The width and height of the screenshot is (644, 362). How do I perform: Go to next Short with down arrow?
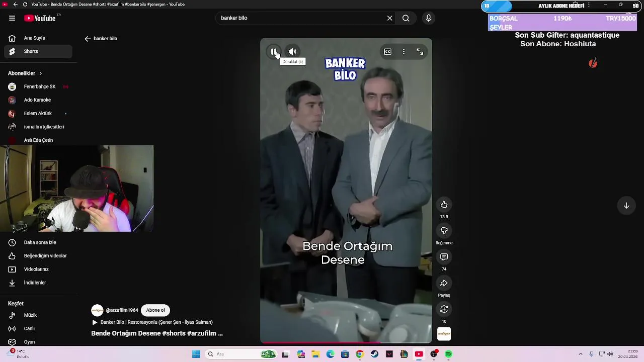tap(626, 206)
